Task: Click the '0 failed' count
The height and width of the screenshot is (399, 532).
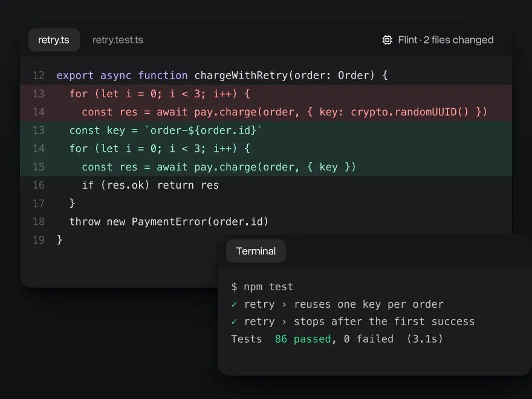Action: (x=368, y=339)
